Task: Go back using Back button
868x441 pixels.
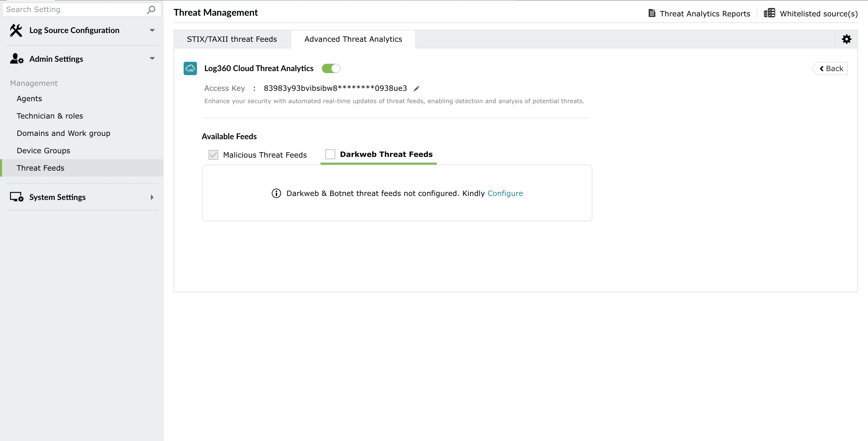Action: coord(831,69)
